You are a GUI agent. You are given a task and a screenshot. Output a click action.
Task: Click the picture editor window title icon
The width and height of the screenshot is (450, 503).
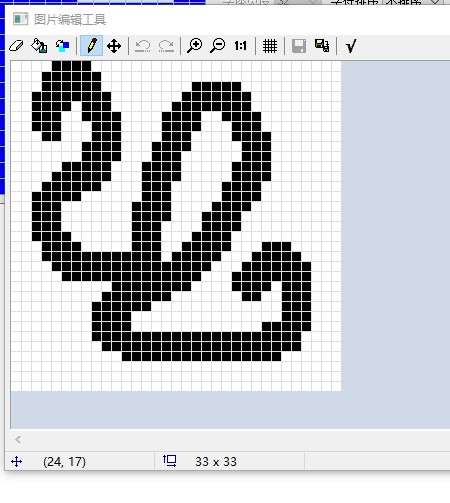pos(20,19)
